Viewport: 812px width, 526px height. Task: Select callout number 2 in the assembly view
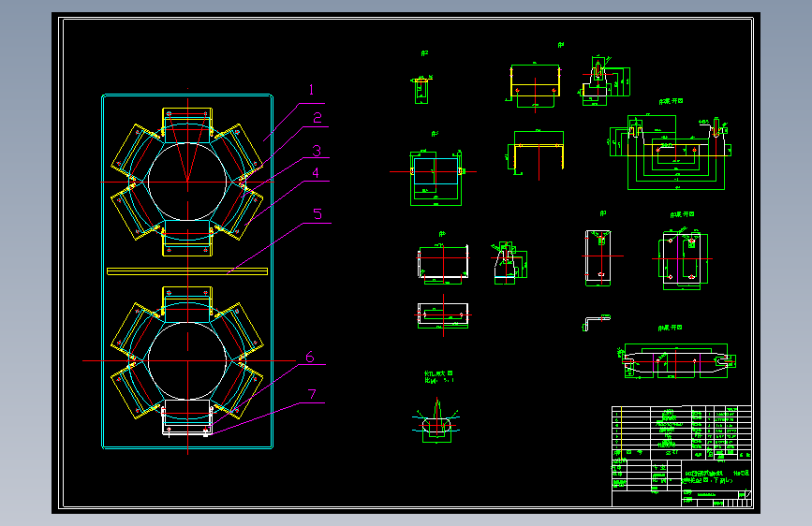(x=317, y=118)
